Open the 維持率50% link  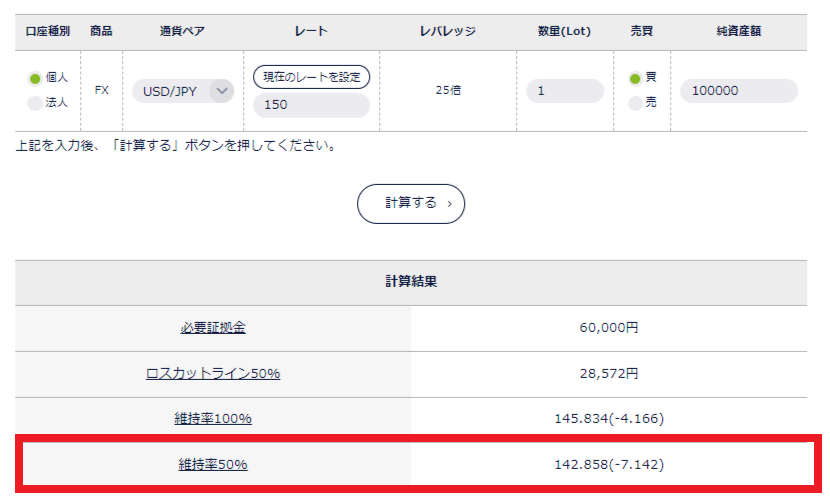(x=213, y=464)
